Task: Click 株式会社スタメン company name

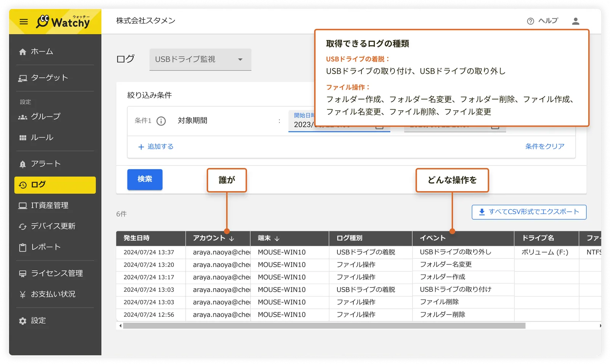Action: (146, 21)
